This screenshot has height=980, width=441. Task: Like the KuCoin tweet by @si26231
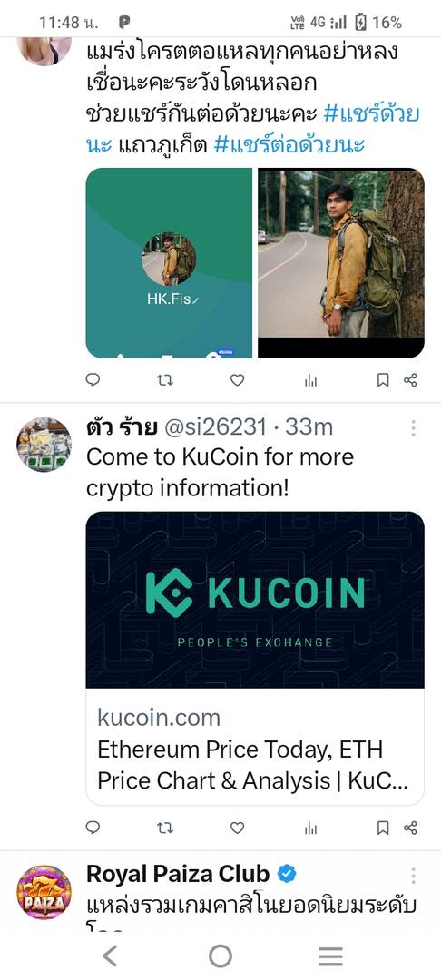[238, 828]
